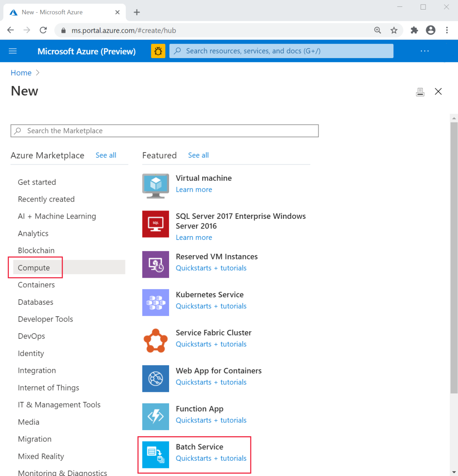Open Chrome's three-dot browser menu
Screen dimensions: 458x476
(447, 30)
